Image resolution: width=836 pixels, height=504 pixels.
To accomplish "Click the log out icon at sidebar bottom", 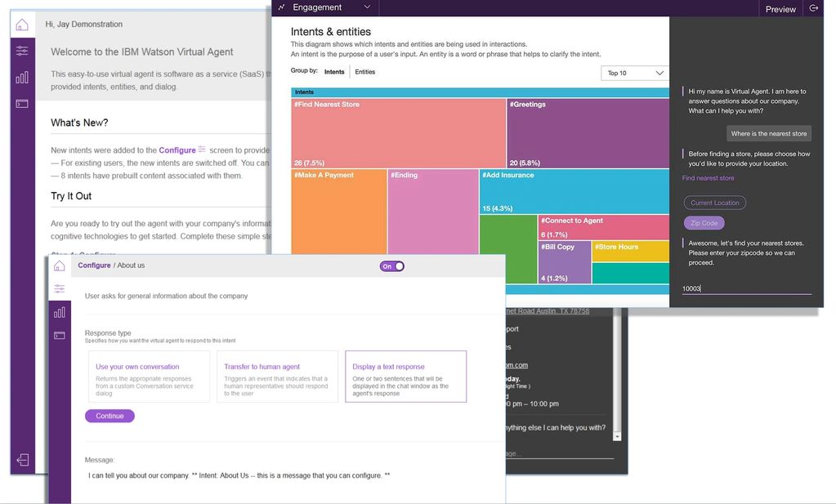I will coord(21,459).
